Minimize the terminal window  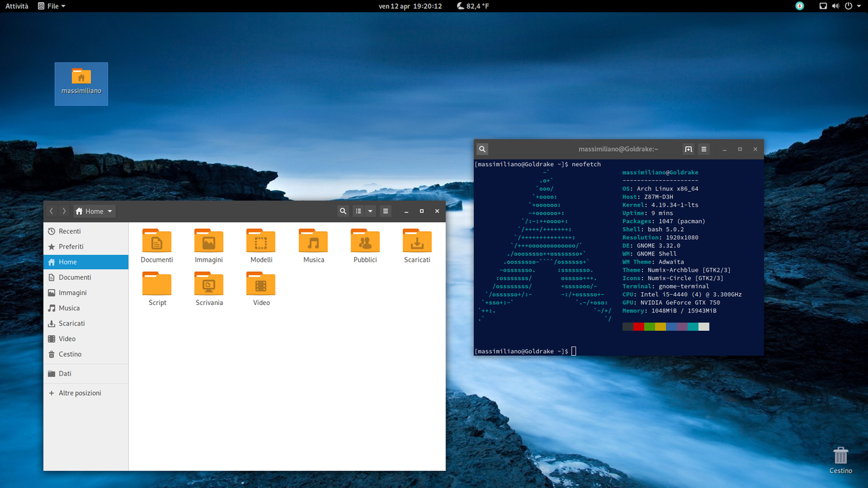[x=724, y=149]
